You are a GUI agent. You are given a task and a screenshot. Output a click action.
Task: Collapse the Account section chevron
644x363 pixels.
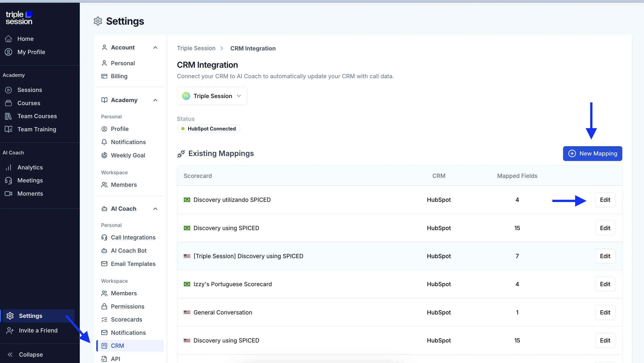(x=155, y=47)
